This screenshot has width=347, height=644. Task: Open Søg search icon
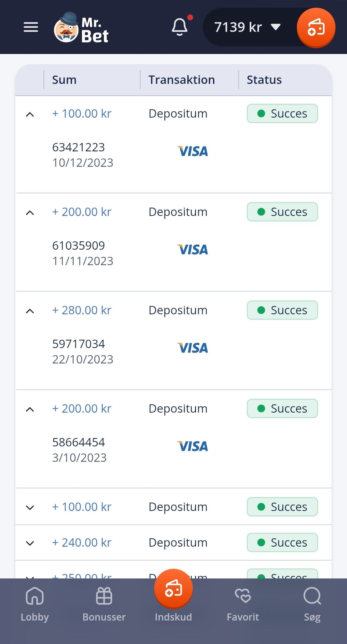[x=312, y=604]
